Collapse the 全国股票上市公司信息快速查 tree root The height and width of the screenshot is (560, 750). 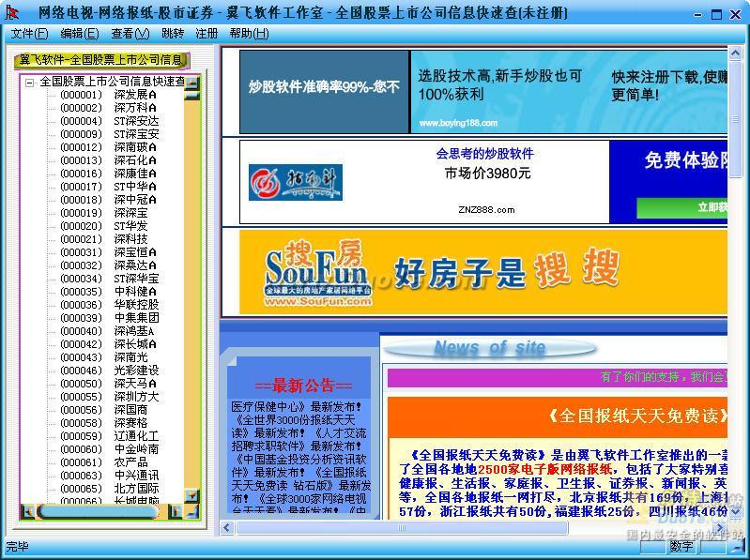tap(30, 83)
